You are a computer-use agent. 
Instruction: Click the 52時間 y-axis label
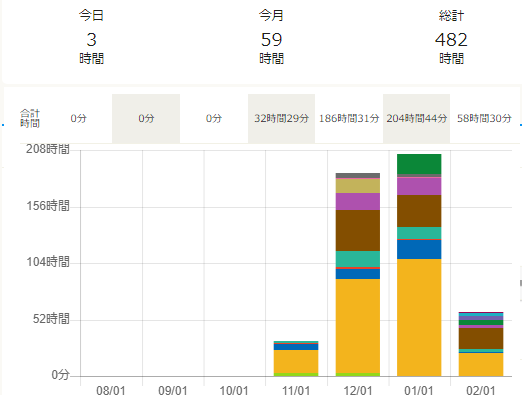(x=51, y=319)
